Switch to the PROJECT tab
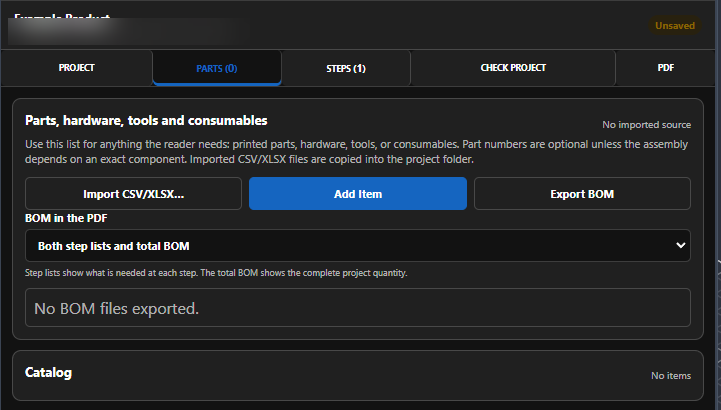The image size is (721, 410). [76, 68]
